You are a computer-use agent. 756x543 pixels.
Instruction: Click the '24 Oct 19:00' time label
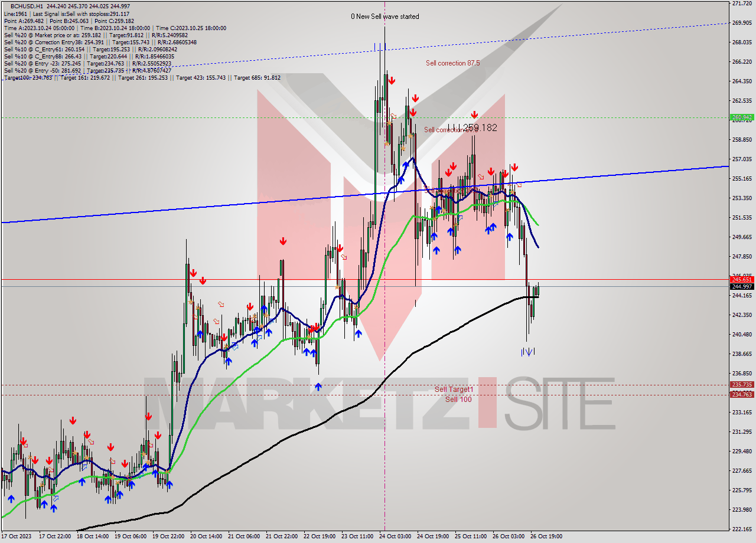pyautogui.click(x=432, y=537)
